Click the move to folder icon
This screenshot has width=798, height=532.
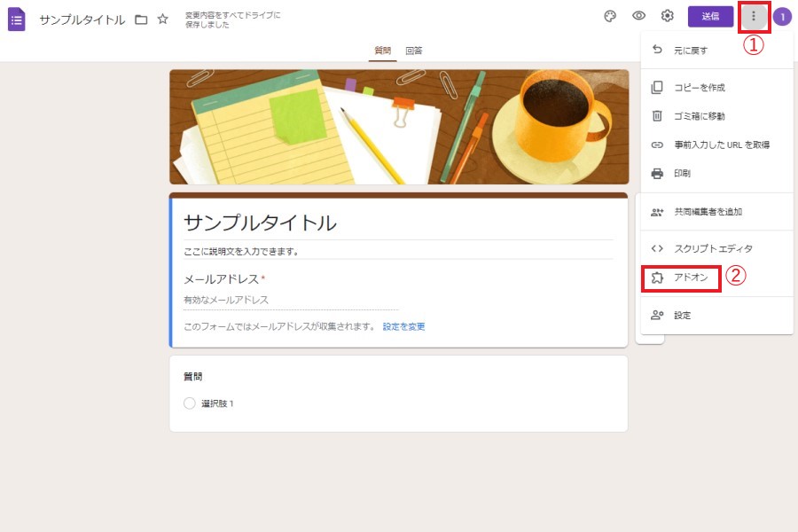point(141,20)
